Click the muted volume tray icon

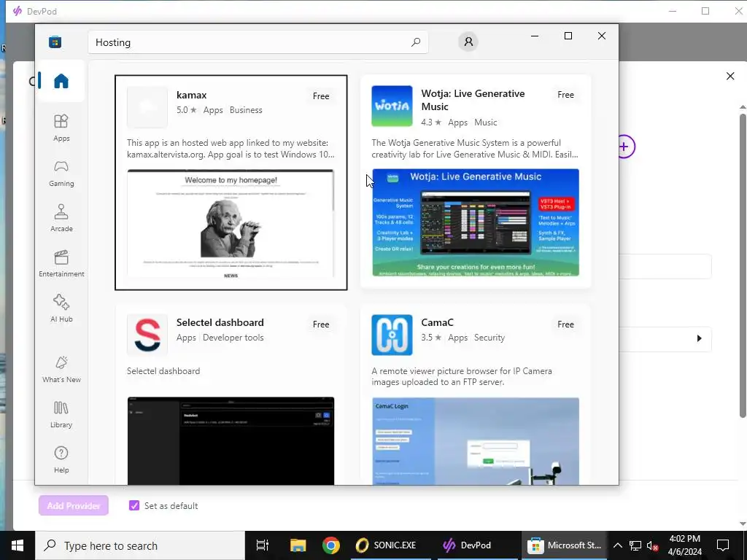652,545
